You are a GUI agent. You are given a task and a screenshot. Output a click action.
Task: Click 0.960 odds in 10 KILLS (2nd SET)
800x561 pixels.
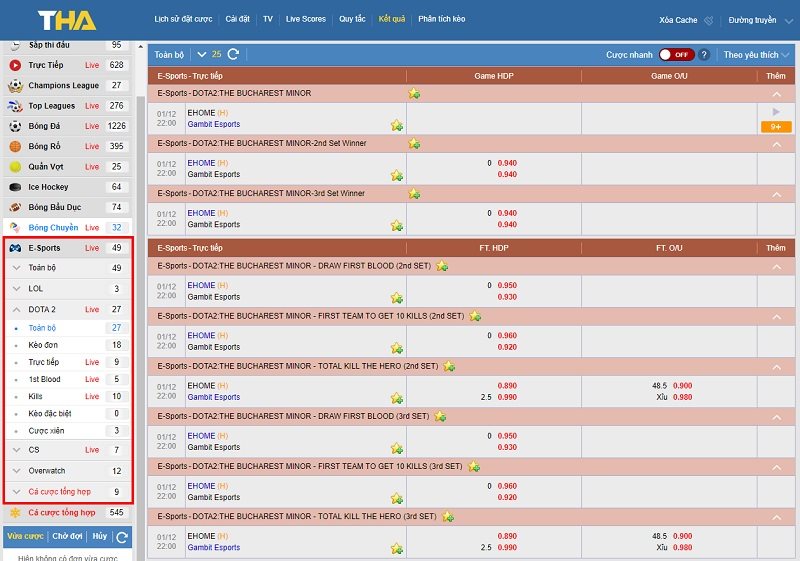[x=507, y=336]
